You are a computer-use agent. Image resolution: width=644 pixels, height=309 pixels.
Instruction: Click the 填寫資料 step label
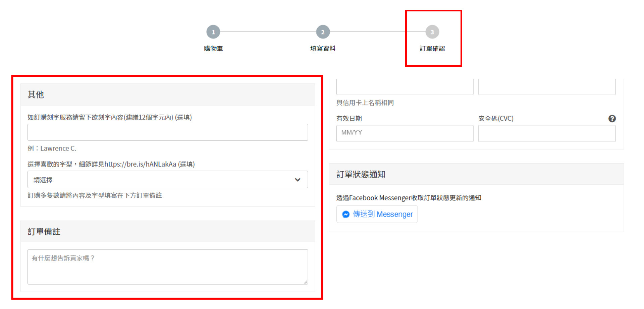323,49
